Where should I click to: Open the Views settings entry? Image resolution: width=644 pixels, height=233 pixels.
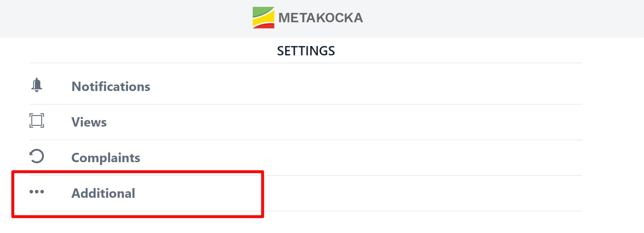pos(306,122)
